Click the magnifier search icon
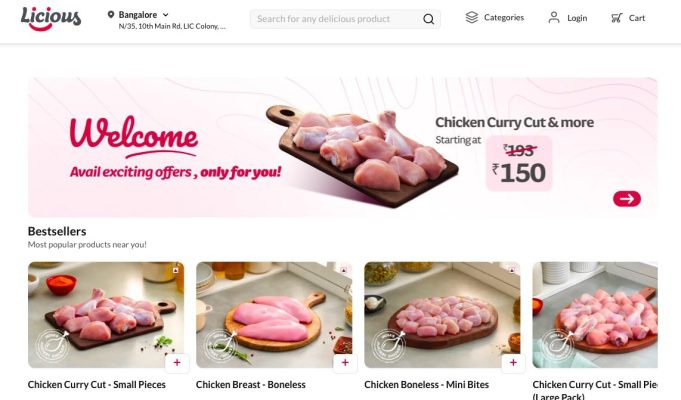 tap(428, 19)
